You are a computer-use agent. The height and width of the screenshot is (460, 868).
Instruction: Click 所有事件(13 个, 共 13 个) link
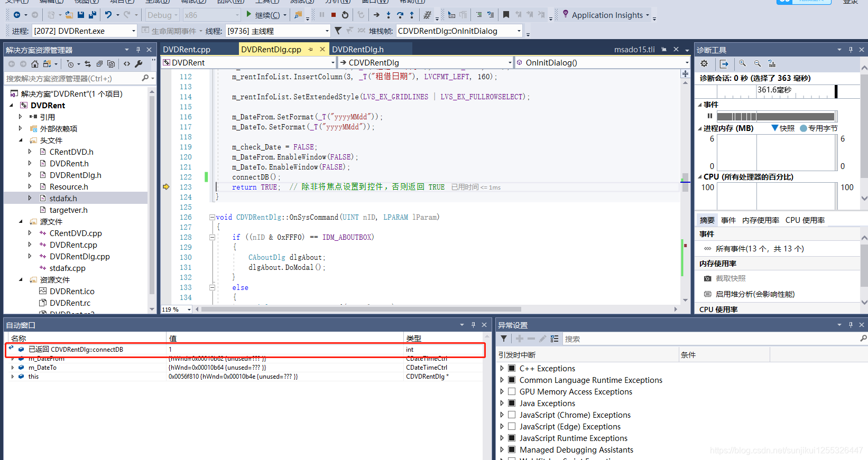760,248
